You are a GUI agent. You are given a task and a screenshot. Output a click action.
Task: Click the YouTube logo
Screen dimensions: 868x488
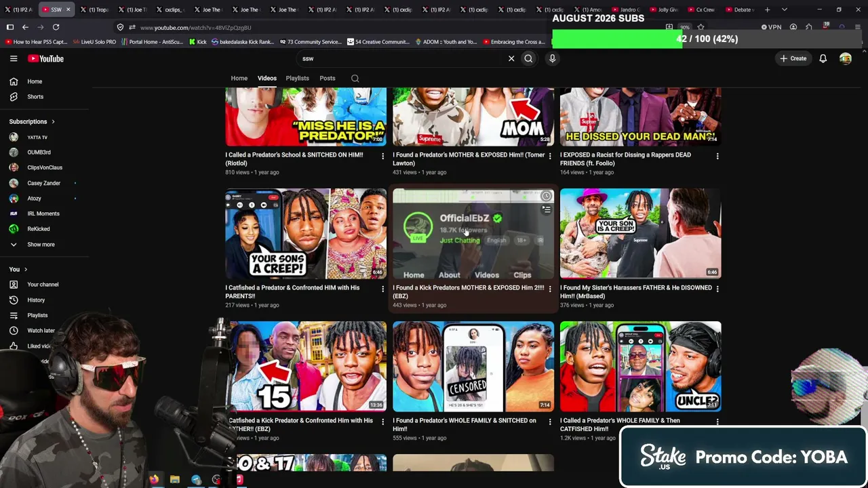coord(45,59)
